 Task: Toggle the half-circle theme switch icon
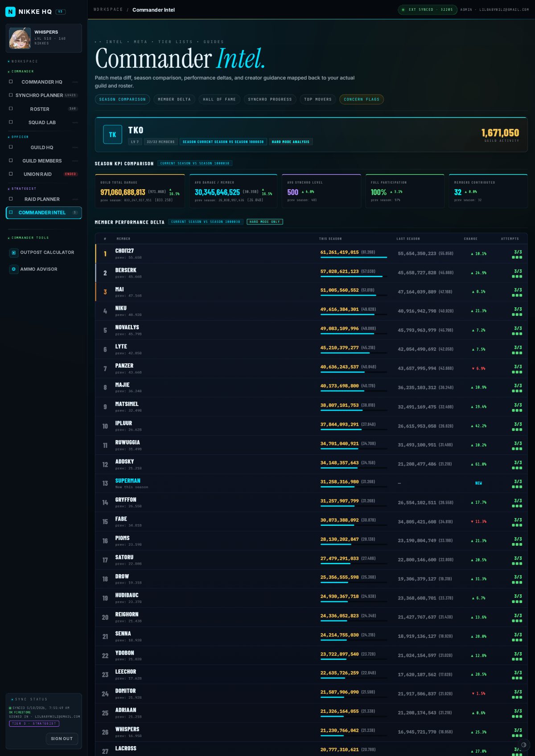pyautogui.click(x=524, y=744)
